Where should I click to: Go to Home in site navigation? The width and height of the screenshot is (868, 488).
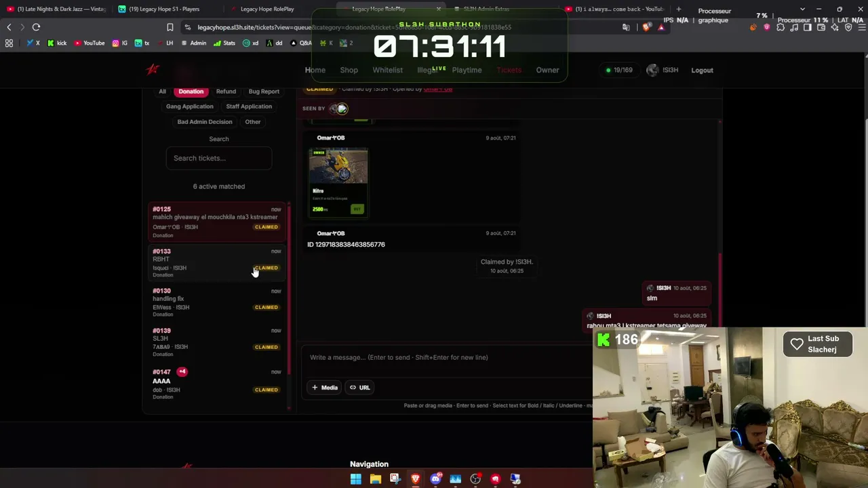pos(315,70)
